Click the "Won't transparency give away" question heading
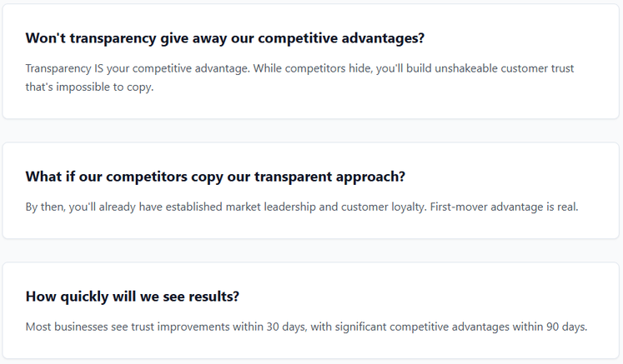The image size is (623, 364). point(225,38)
